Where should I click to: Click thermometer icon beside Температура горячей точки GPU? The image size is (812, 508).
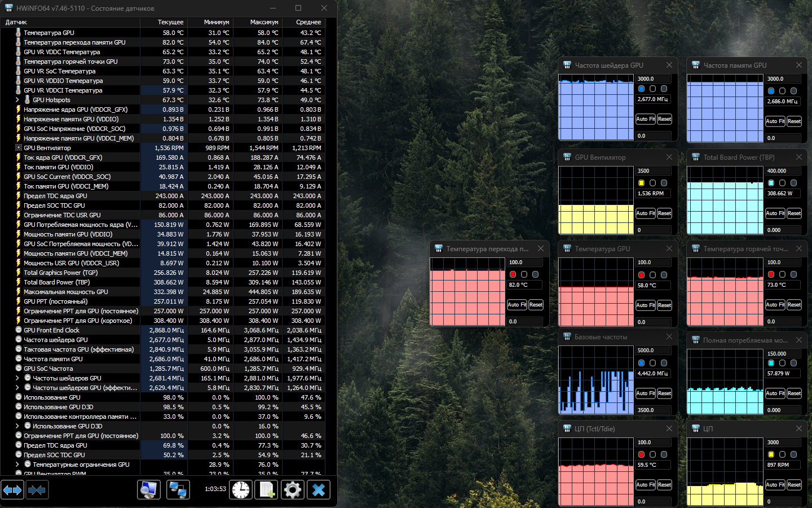pyautogui.click(x=19, y=62)
